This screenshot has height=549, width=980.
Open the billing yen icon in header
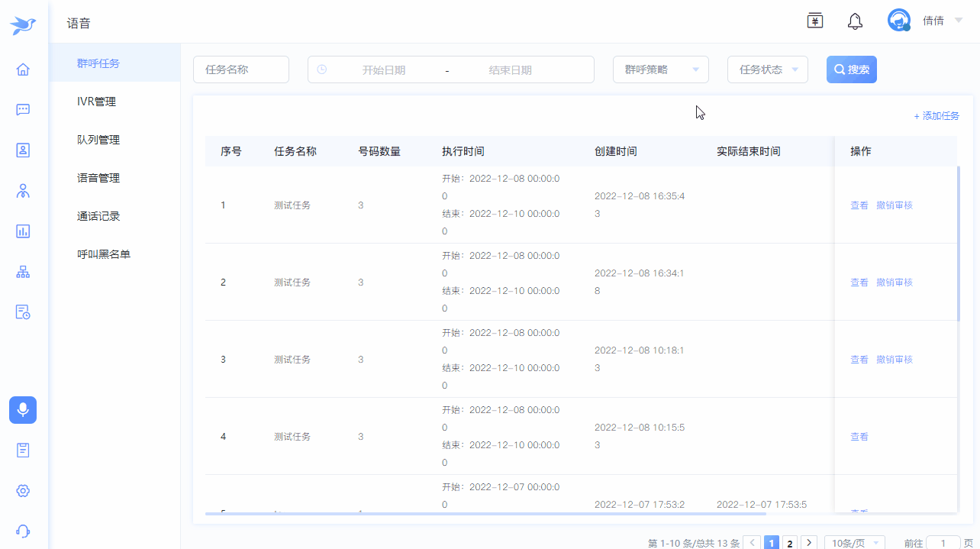pyautogui.click(x=815, y=21)
